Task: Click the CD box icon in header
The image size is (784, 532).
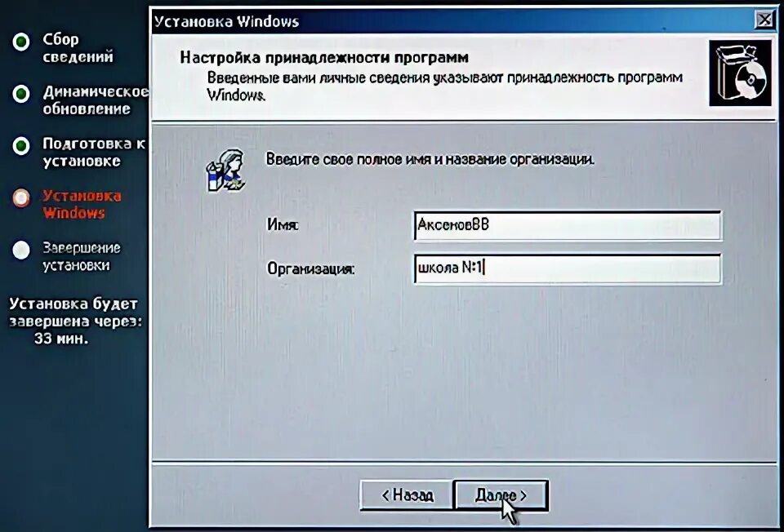Action: 741,73
